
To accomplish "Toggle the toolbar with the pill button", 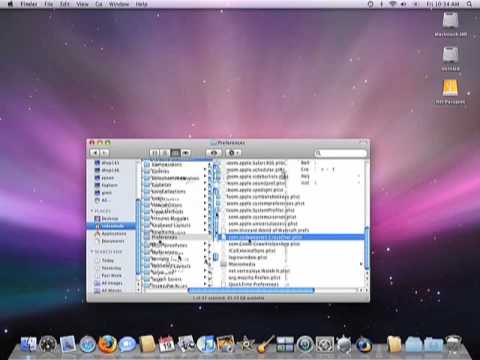I will click(363, 142).
